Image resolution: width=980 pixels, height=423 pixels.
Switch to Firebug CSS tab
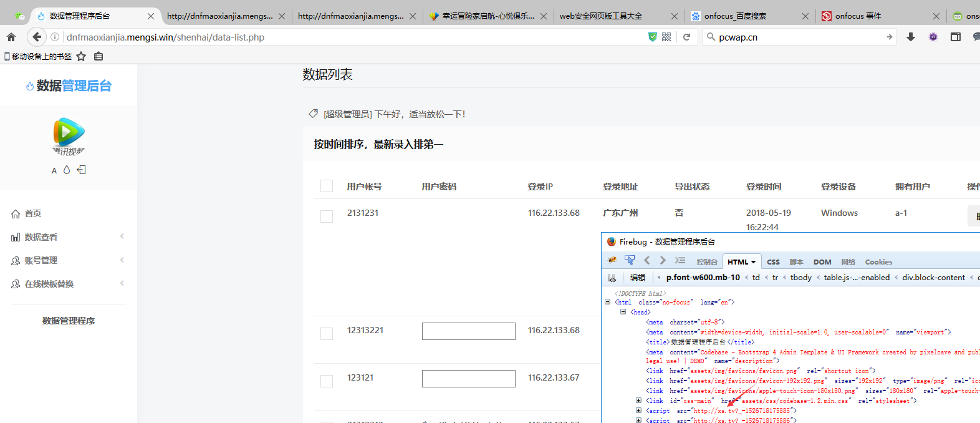click(773, 262)
